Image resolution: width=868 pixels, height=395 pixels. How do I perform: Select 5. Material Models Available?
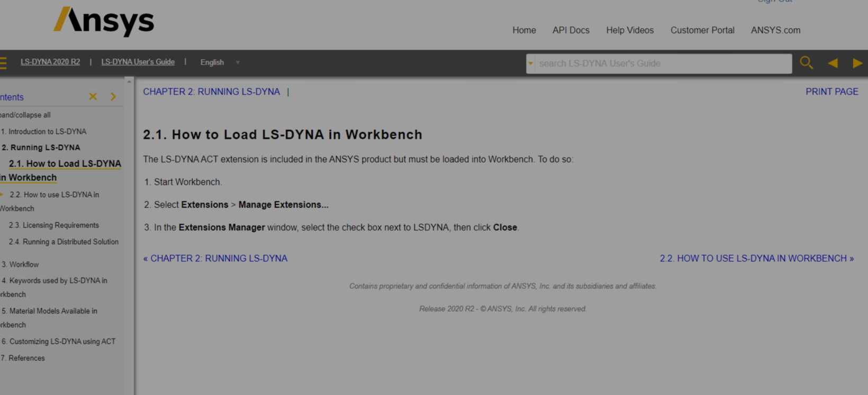49,318
